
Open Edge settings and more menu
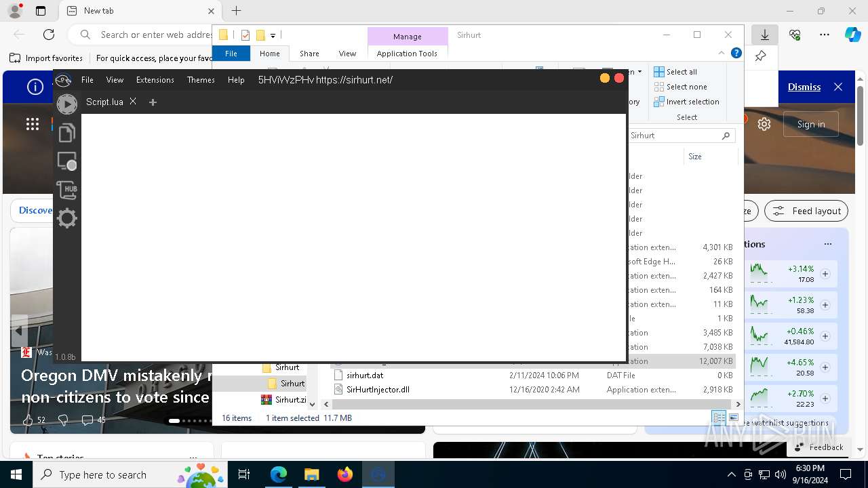pyautogui.click(x=825, y=35)
